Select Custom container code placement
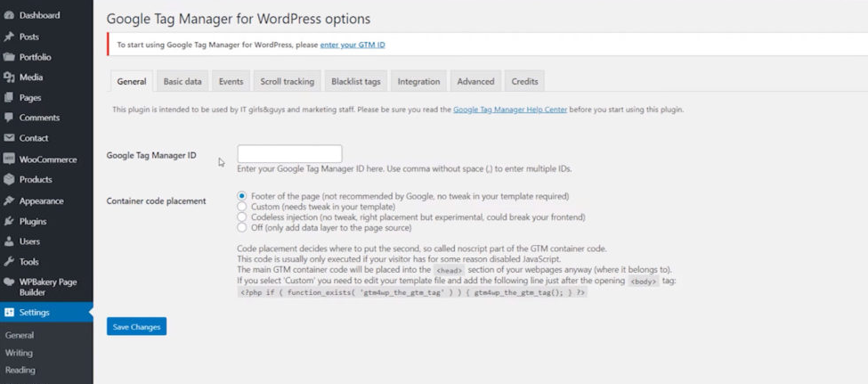This screenshot has height=384, width=868. (x=241, y=206)
